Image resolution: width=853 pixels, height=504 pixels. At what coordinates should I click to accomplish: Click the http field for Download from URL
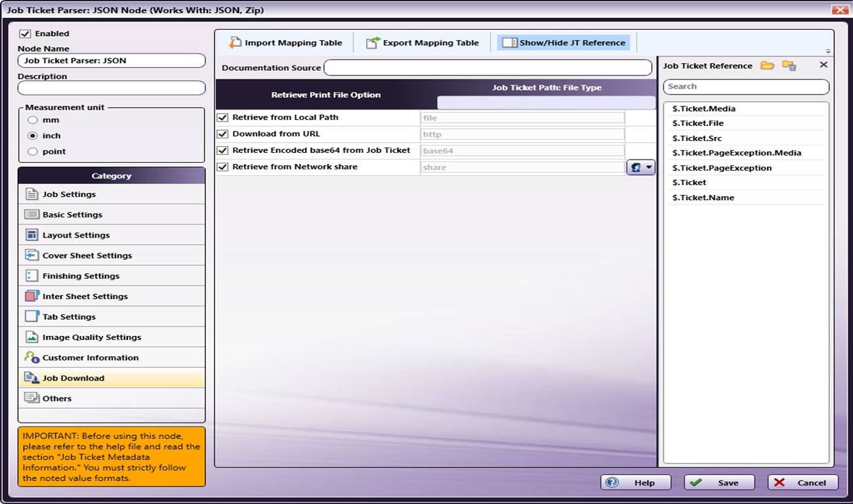pos(522,134)
